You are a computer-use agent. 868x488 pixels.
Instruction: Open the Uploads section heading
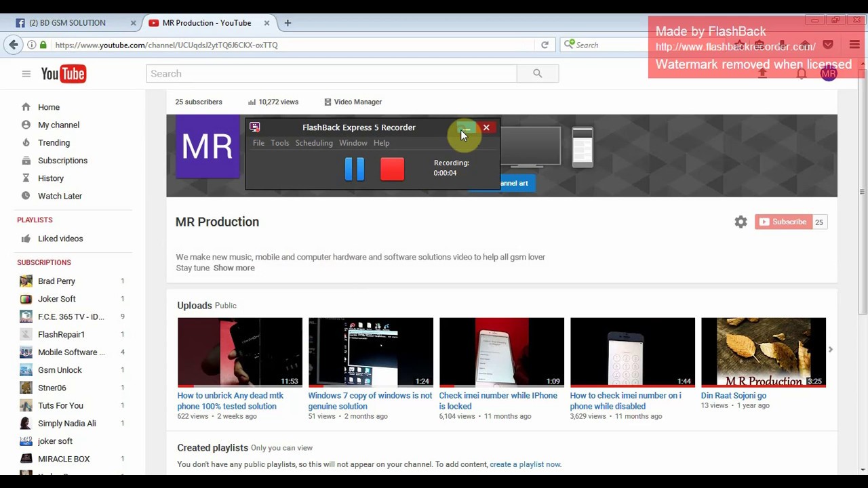pyautogui.click(x=195, y=306)
